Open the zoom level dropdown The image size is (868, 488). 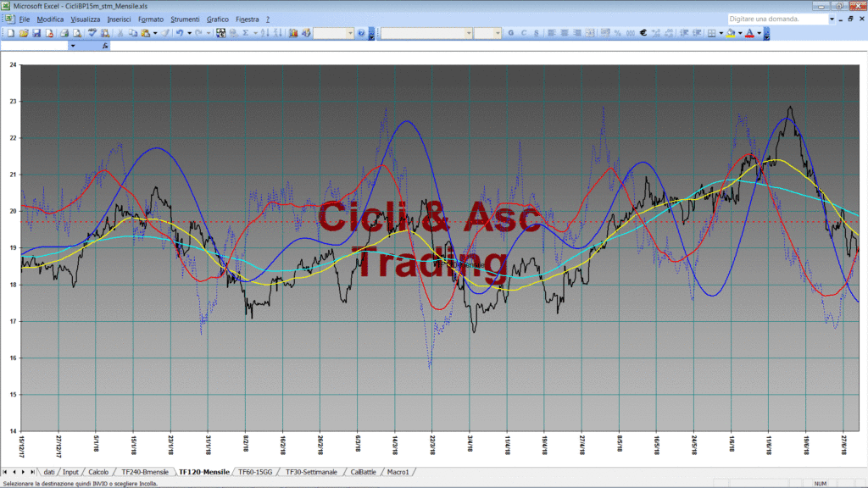pos(350,33)
